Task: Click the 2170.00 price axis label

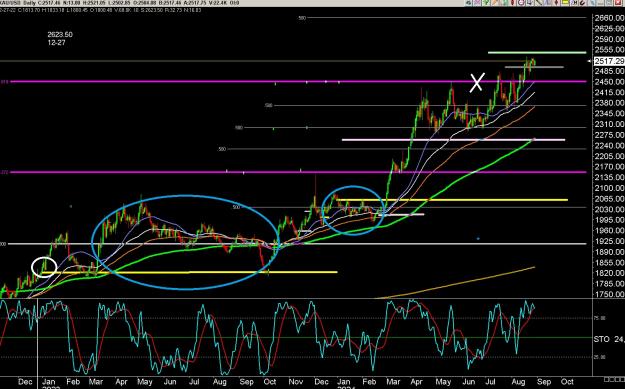Action: click(x=609, y=167)
